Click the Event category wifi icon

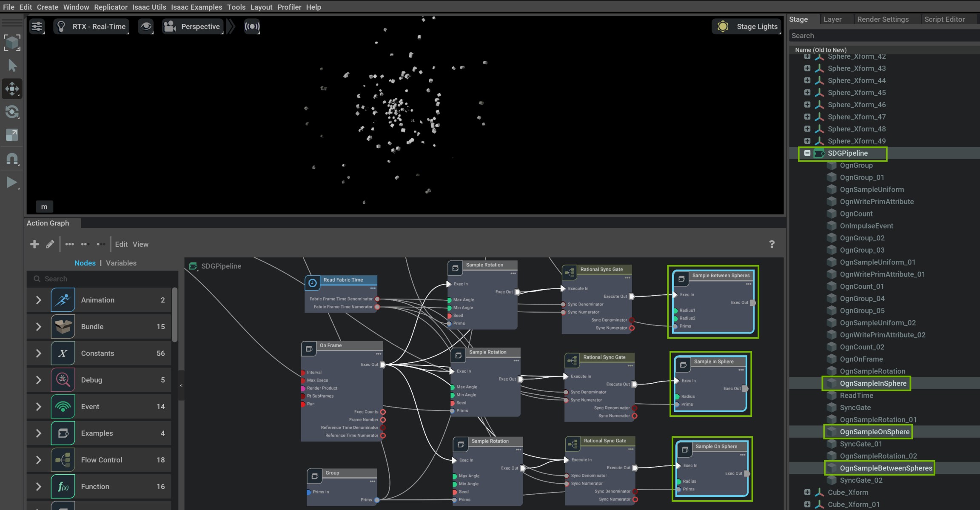point(63,407)
